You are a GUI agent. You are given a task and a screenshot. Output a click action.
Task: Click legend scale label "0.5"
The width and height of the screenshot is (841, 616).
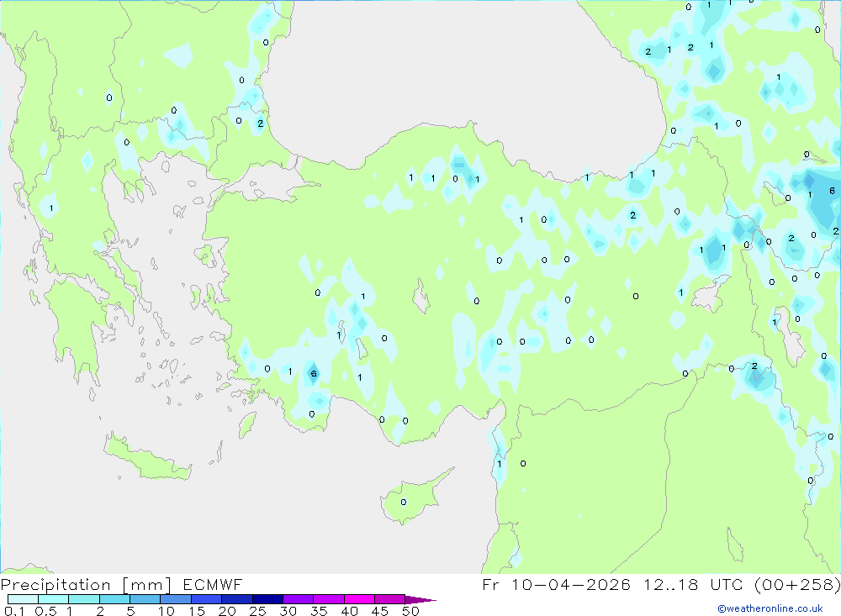point(45,611)
